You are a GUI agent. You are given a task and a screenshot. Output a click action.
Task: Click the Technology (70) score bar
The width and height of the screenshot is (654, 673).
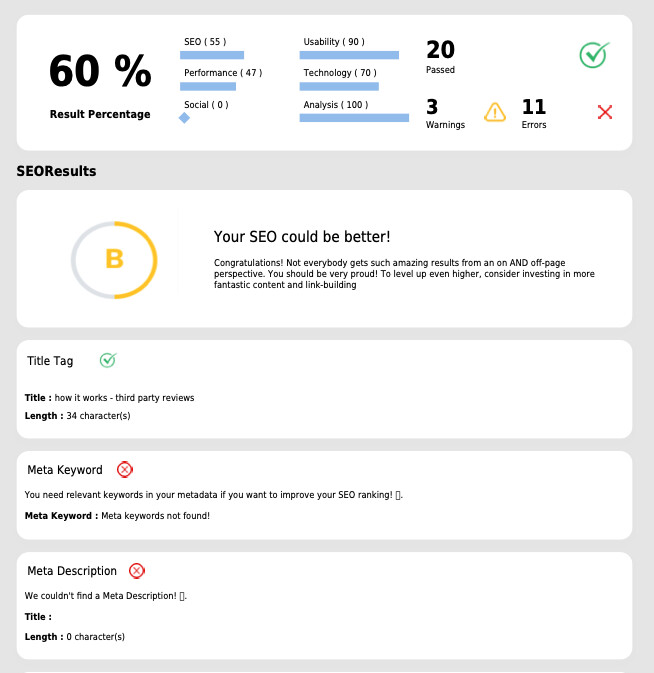coord(339,86)
